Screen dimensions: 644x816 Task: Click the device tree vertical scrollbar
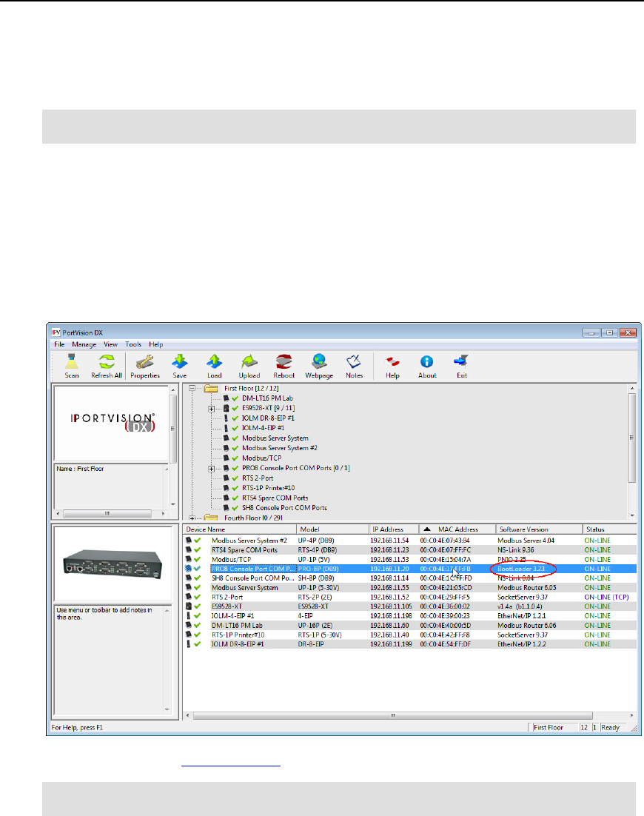click(x=632, y=438)
